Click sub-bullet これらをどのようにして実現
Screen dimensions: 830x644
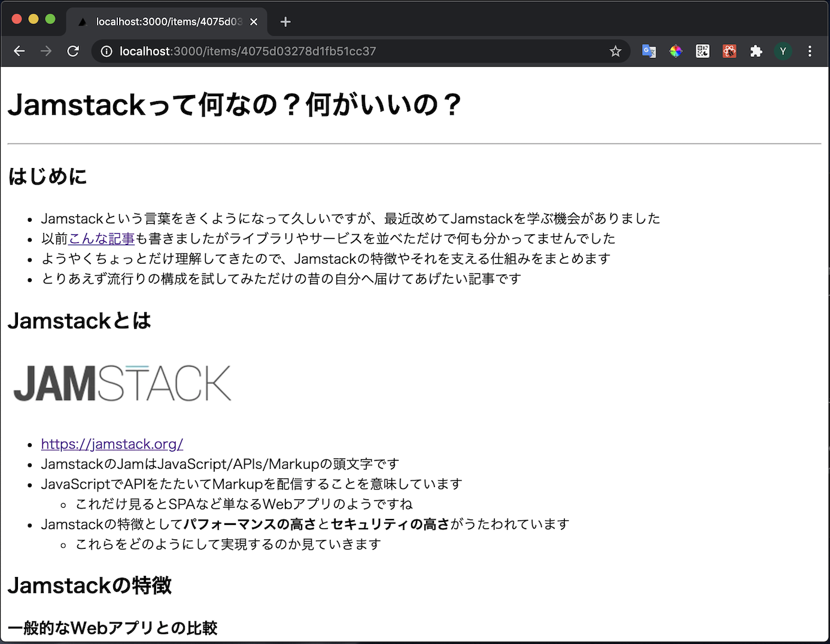tap(228, 544)
